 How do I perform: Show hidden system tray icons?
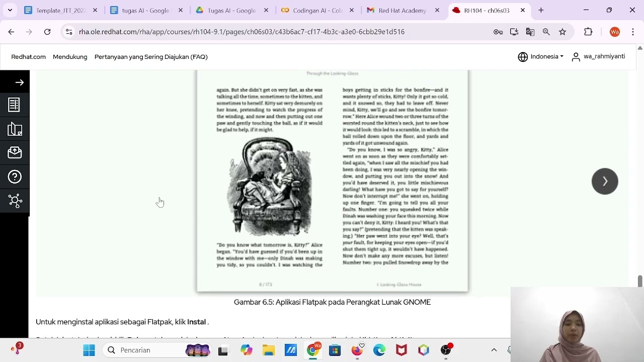[x=494, y=350]
